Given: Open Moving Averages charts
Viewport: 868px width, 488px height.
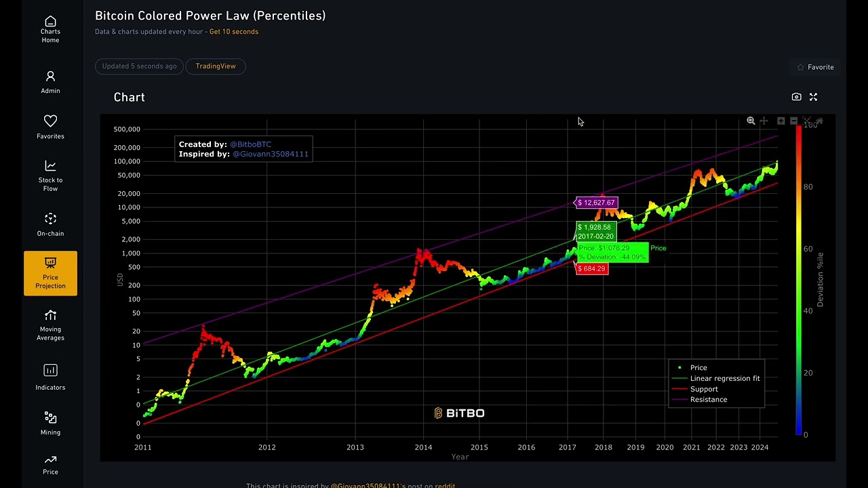Looking at the screenshot, I should point(50,325).
